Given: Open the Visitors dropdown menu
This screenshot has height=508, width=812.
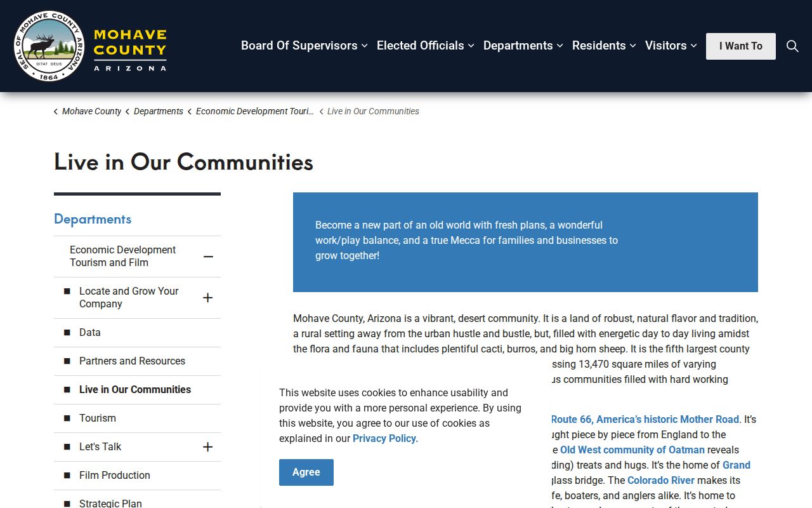Looking at the screenshot, I should [671, 46].
